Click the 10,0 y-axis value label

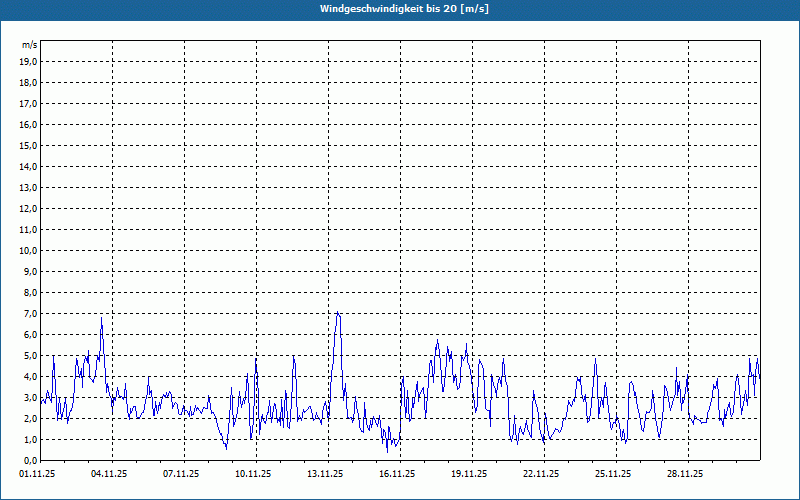(29, 251)
